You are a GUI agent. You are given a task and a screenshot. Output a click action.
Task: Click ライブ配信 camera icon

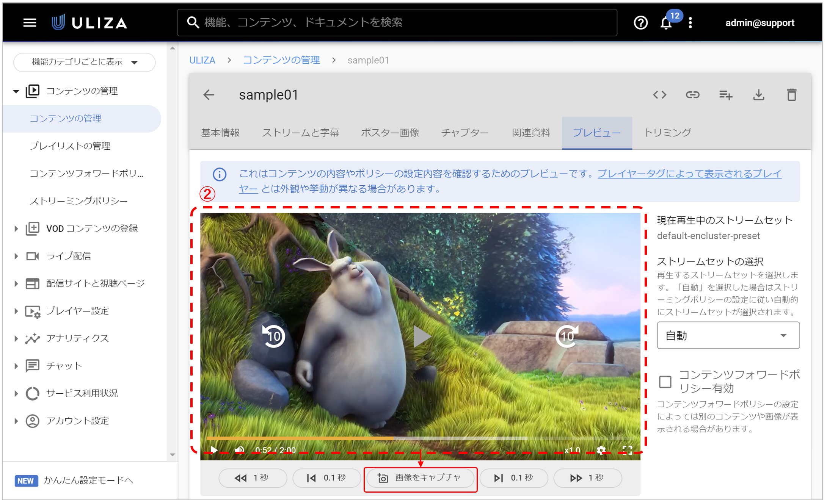[x=33, y=256]
